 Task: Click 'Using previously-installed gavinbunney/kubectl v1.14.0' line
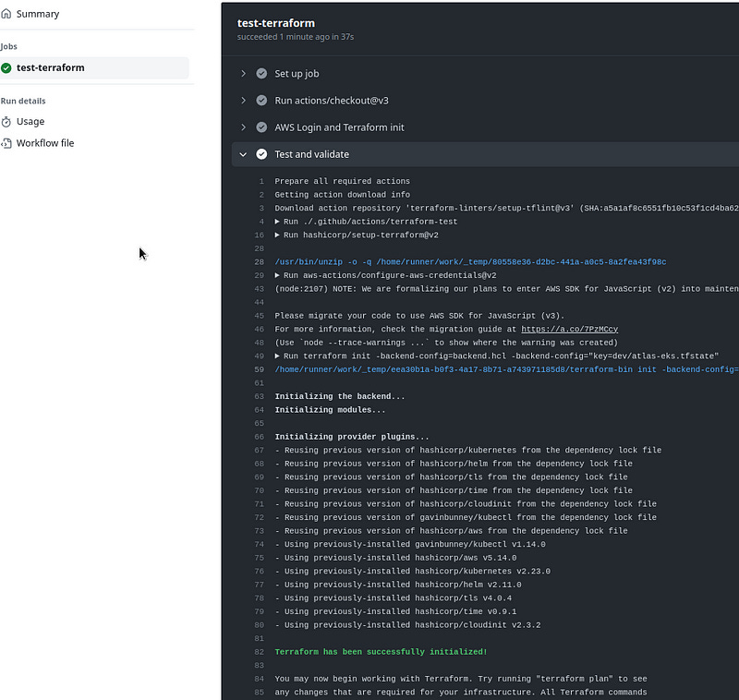(x=410, y=544)
